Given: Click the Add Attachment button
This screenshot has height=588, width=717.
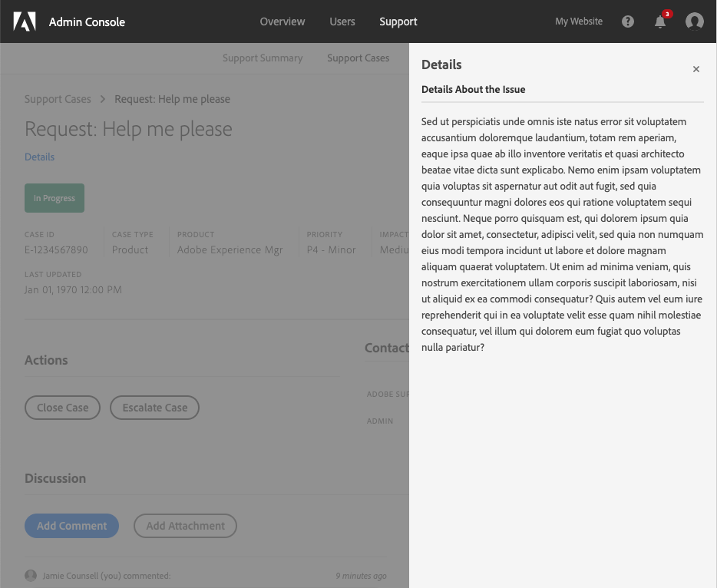Looking at the screenshot, I should (x=185, y=526).
